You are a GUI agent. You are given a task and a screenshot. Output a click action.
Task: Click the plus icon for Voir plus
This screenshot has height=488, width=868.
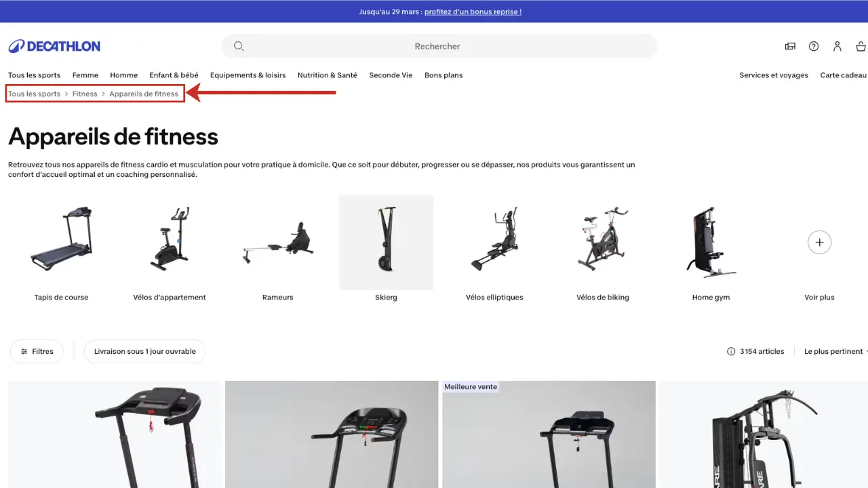pos(819,242)
